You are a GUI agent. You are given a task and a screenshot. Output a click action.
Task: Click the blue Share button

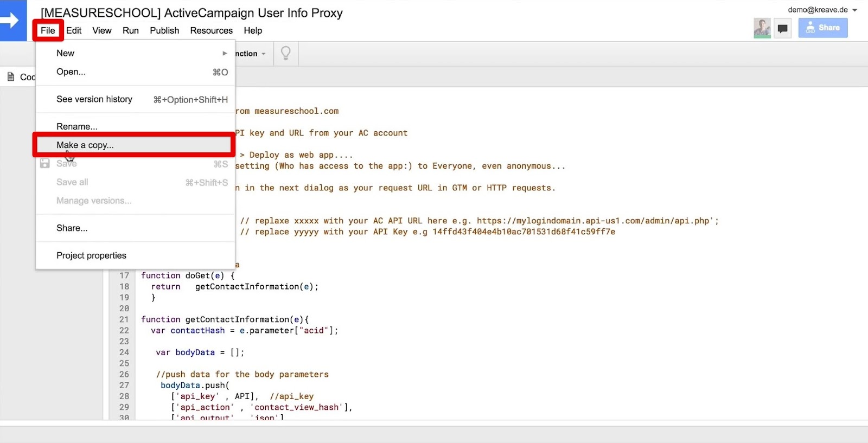(x=823, y=28)
